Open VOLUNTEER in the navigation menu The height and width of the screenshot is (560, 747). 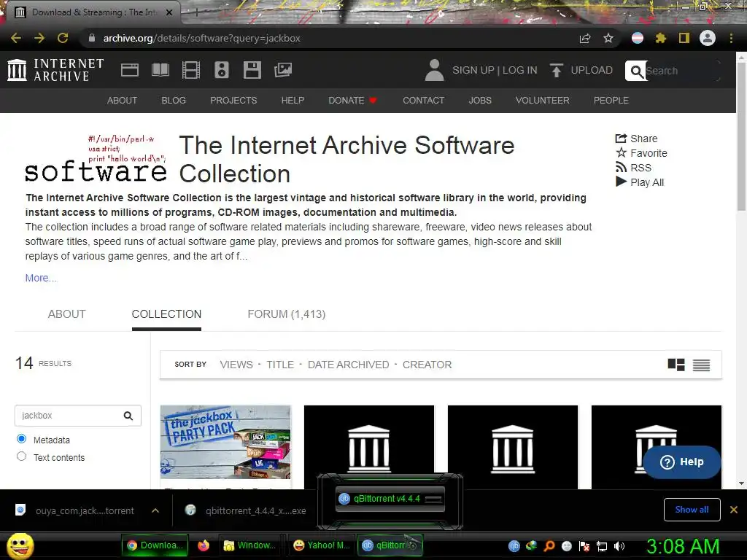(x=542, y=101)
